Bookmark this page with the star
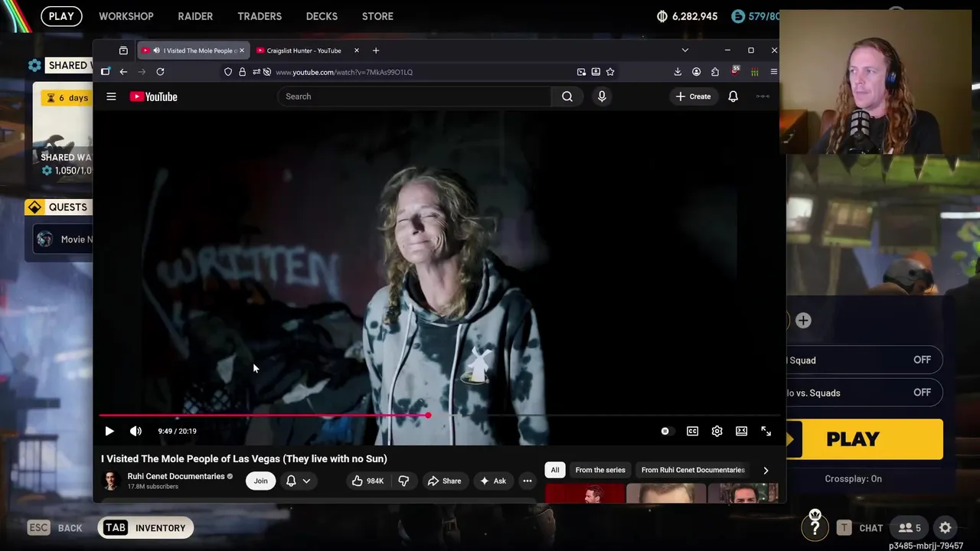The image size is (980, 551). coord(610,72)
